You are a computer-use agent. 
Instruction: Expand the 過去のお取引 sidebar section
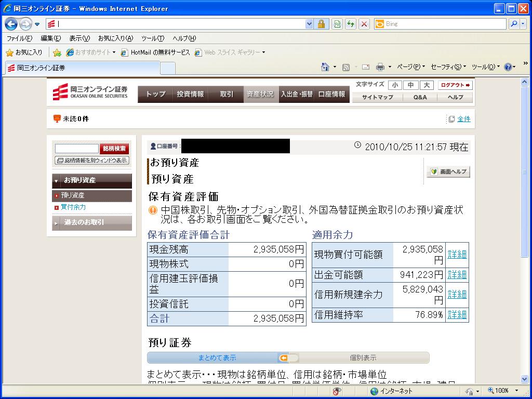tap(92, 222)
